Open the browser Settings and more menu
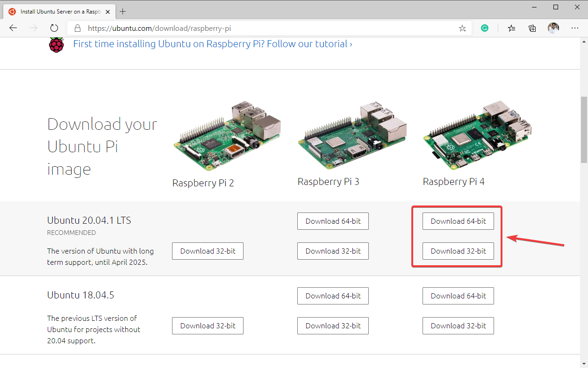The image size is (588, 368). pos(575,28)
